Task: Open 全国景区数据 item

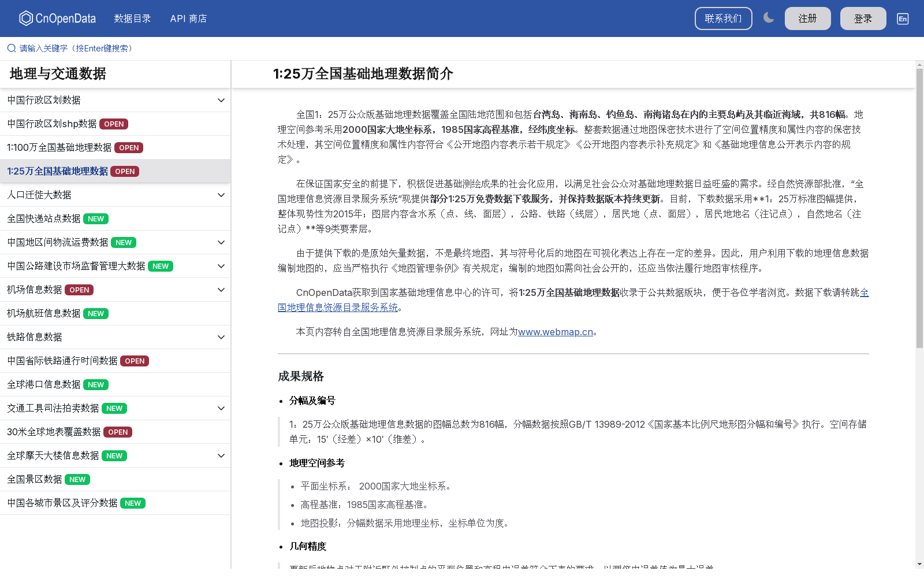Action: [x=115, y=479]
